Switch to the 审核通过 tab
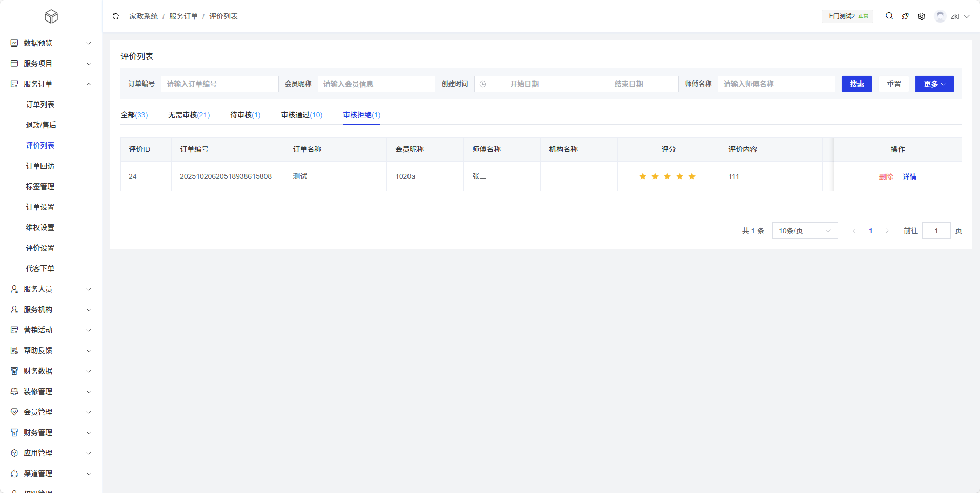The image size is (980, 493). (x=301, y=115)
